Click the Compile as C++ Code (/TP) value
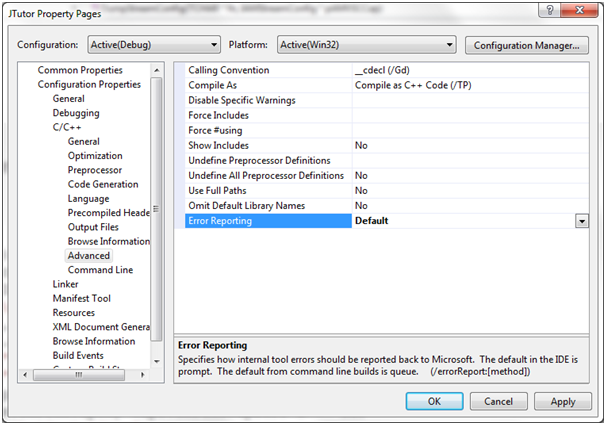The width and height of the screenshot is (606, 425). coord(413,85)
